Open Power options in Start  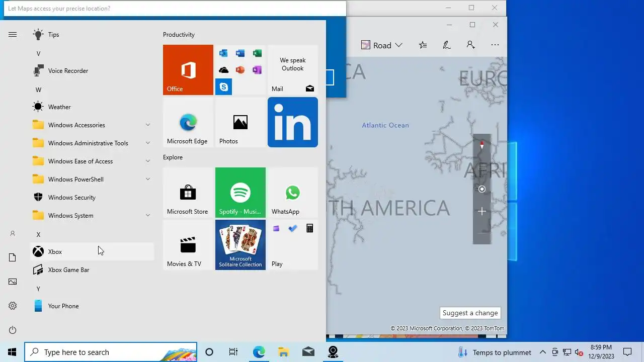coord(13,330)
